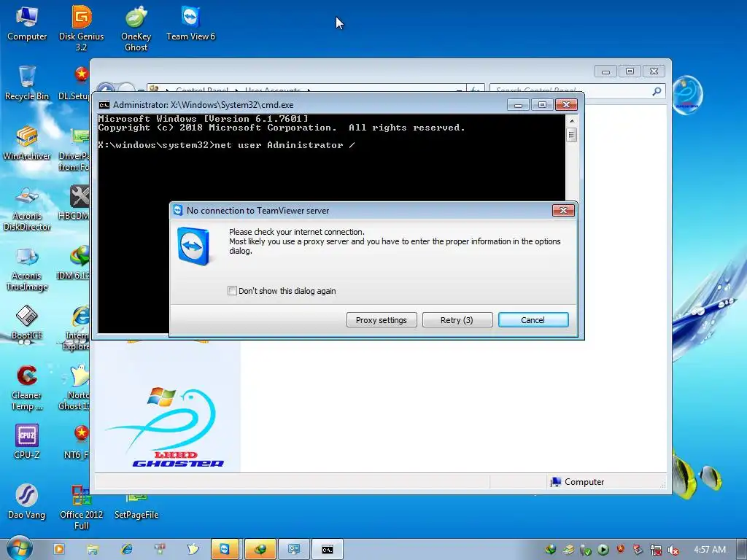
Task: Open the BootICE desktop shortcut
Action: pyautogui.click(x=27, y=323)
